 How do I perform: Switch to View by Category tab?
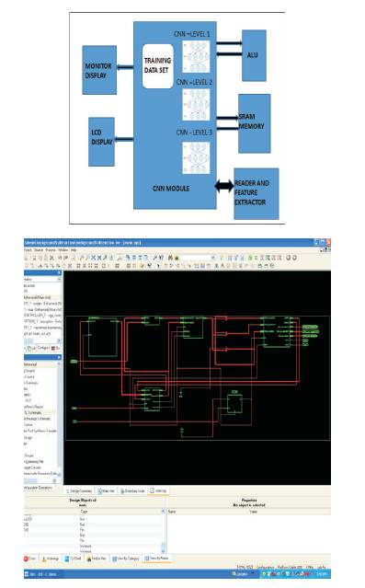[126, 559]
